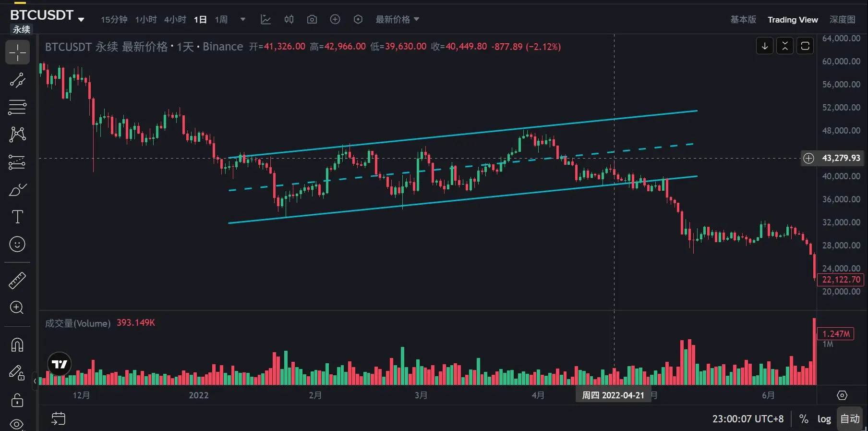Screen dimensions: 868x431
Task: Click the plus icon beside 43,279.93
Action: [x=809, y=158]
